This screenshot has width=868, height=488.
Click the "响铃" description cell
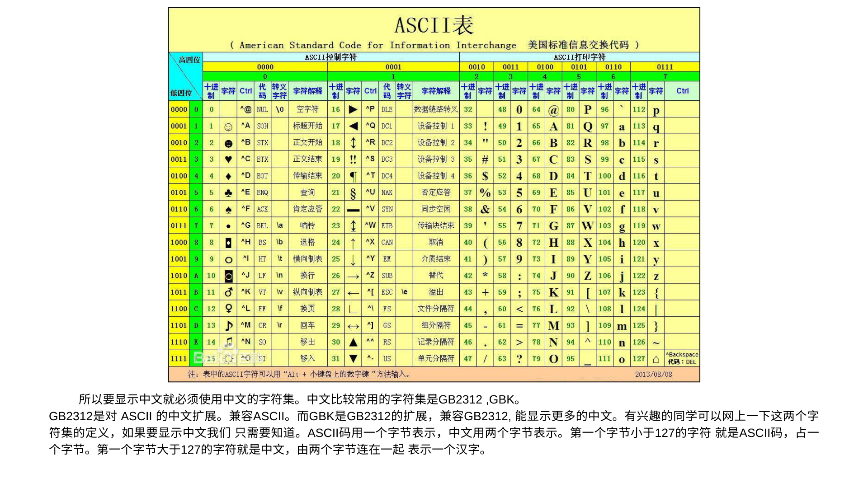307,225
